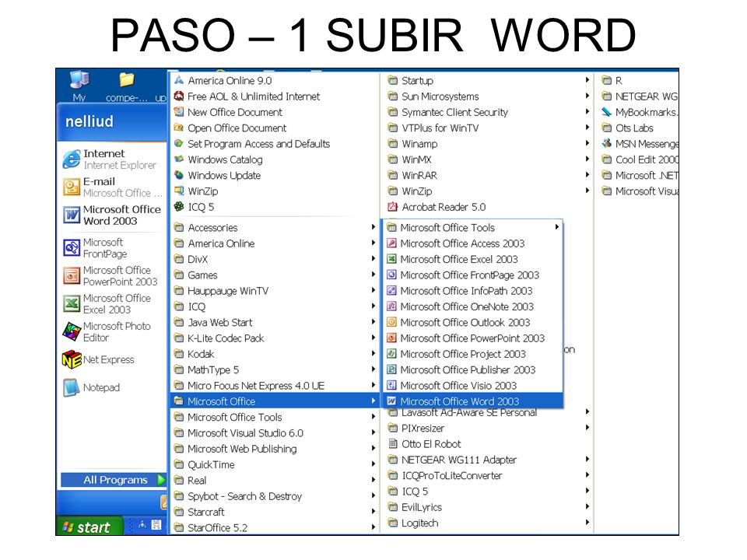Screen dimensions: 747x560
Task: Click the ICQ 5 flower icon
Action: (179, 207)
